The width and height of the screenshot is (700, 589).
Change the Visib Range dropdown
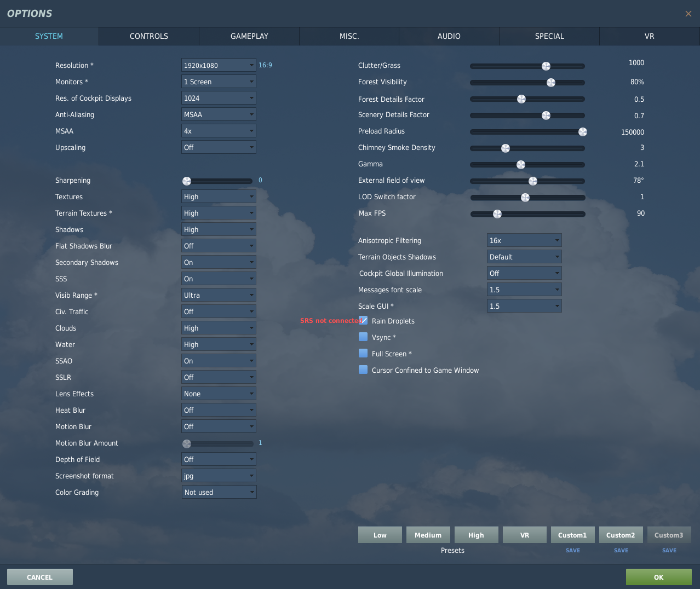click(x=219, y=295)
